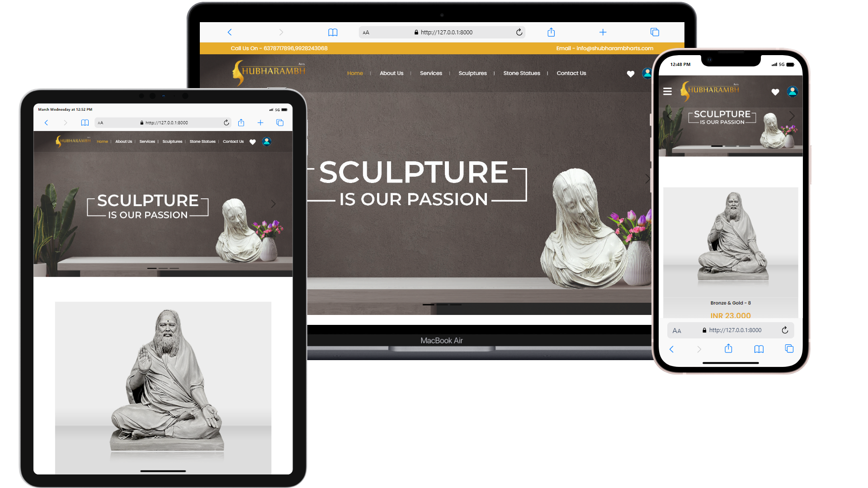Viewport: 868px width, 488px height.
Task: Click the user profile icon on desktop
Action: [647, 73]
